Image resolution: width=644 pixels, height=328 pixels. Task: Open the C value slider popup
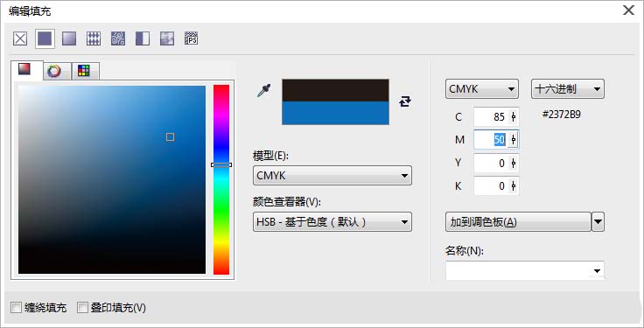(514, 117)
